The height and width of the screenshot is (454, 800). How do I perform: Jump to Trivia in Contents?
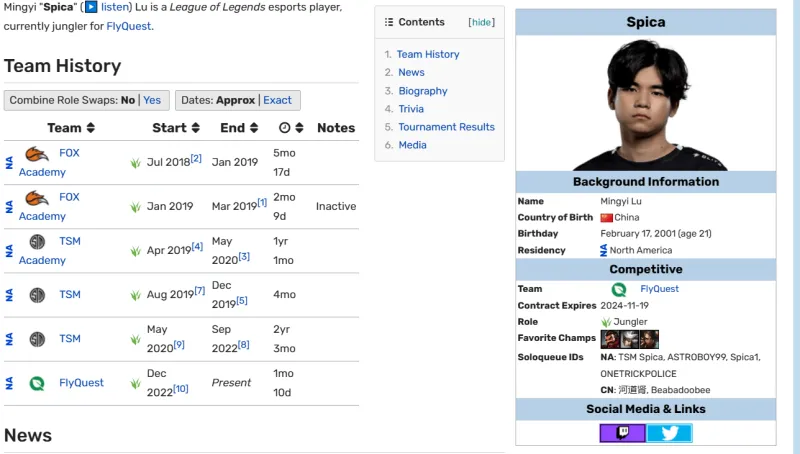411,109
